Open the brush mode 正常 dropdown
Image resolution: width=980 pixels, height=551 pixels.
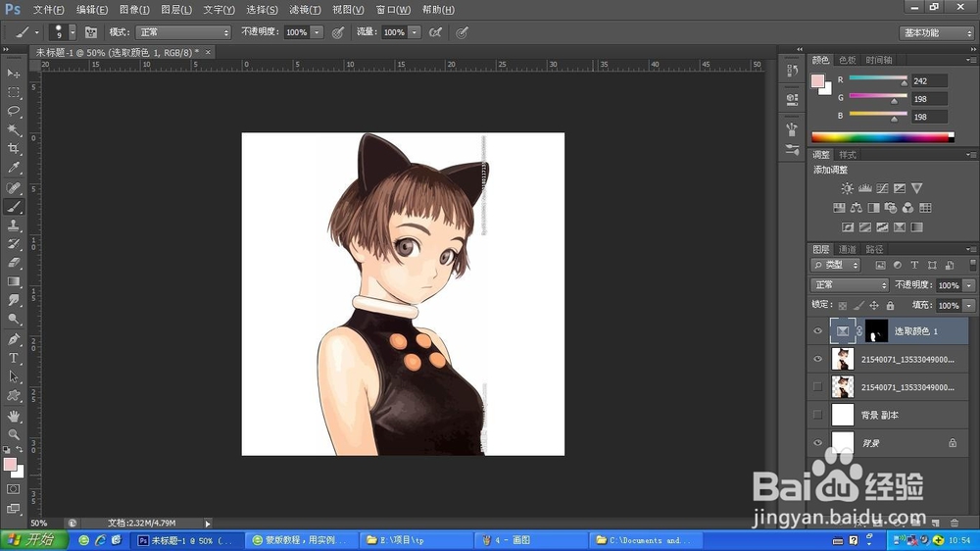click(183, 32)
